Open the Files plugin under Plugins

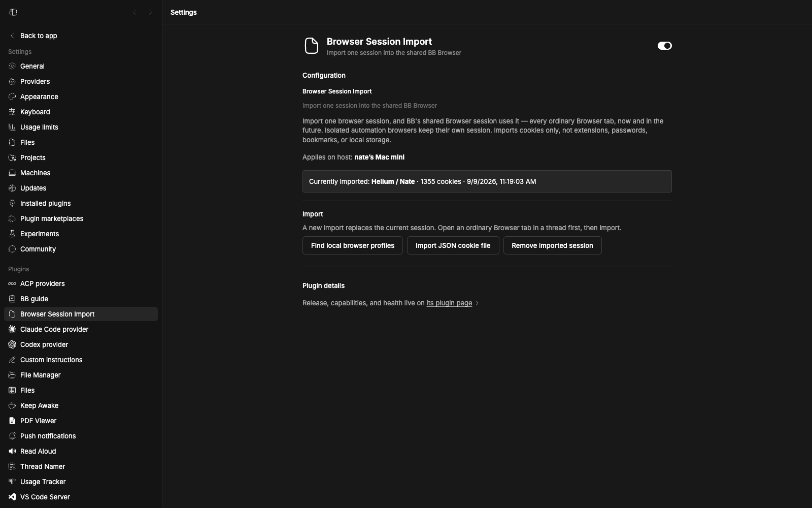pyautogui.click(x=81, y=390)
